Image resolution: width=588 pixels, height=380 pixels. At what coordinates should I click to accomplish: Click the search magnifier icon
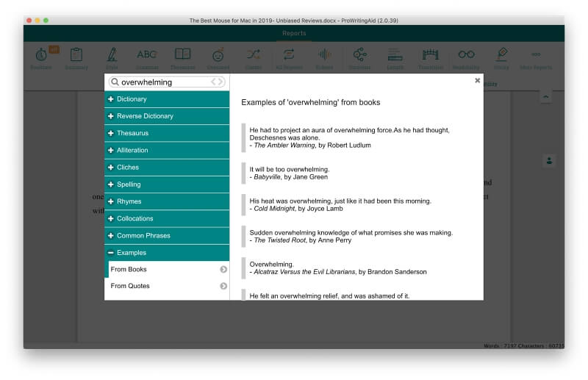[x=115, y=82]
